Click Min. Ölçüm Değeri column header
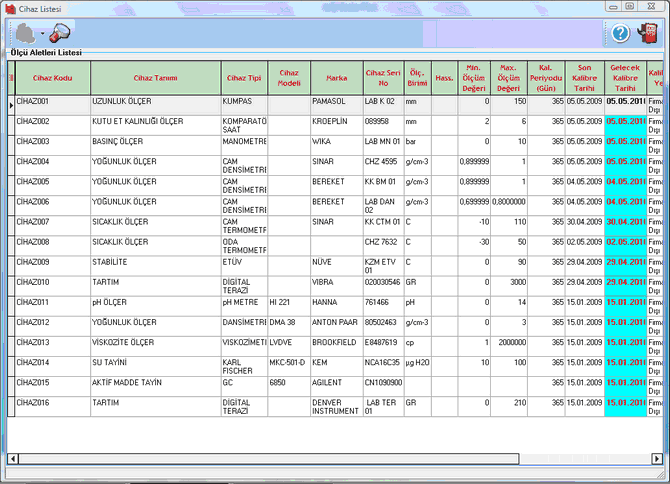670x484 pixels. coord(474,78)
